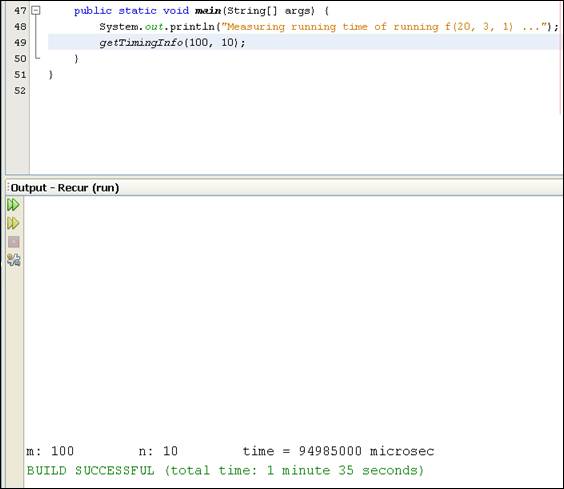This screenshot has height=489, width=564.
Task: Click the gray Stop icon in Output sidebar
Action: pyautogui.click(x=14, y=242)
